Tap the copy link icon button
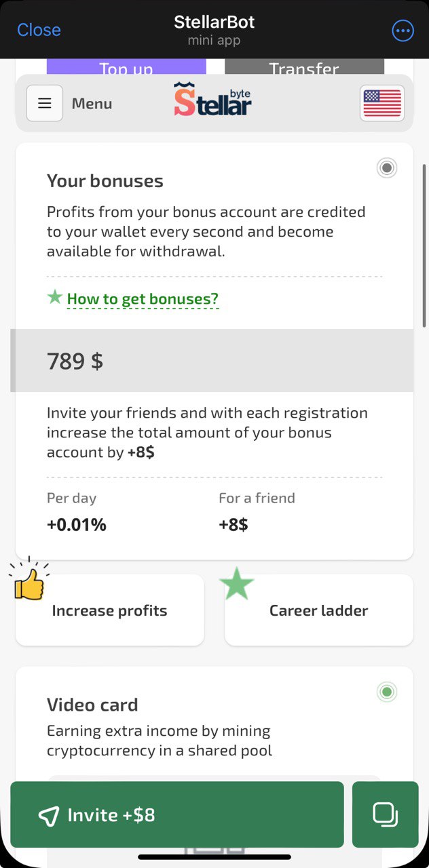Viewport: 429px width, 868px height. tap(385, 814)
